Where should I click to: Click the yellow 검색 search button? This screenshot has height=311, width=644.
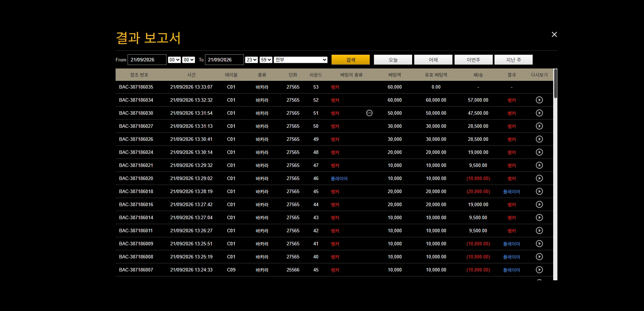[351, 60]
